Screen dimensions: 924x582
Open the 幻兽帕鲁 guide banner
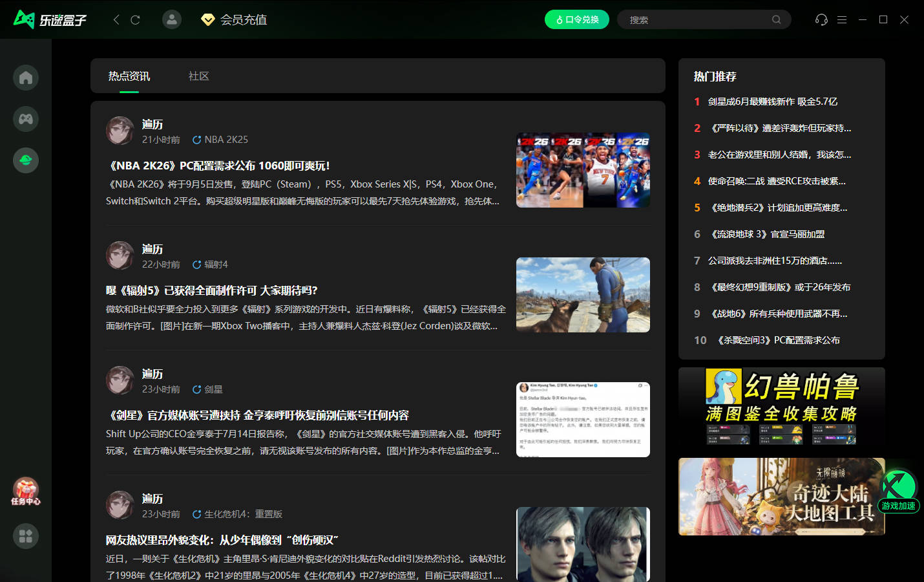coord(781,404)
